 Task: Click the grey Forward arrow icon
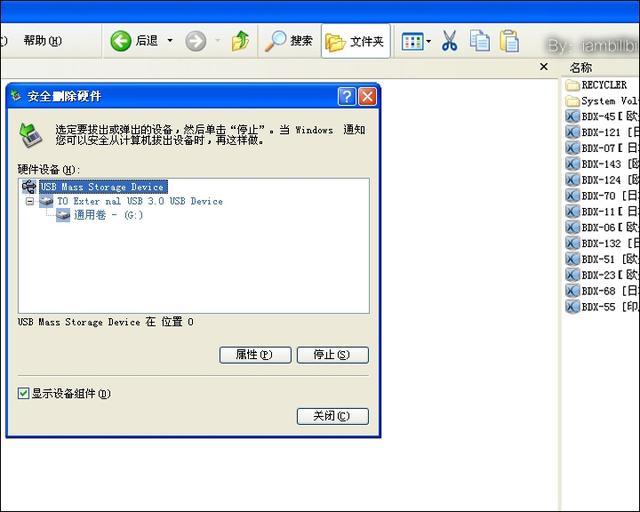tap(196, 41)
